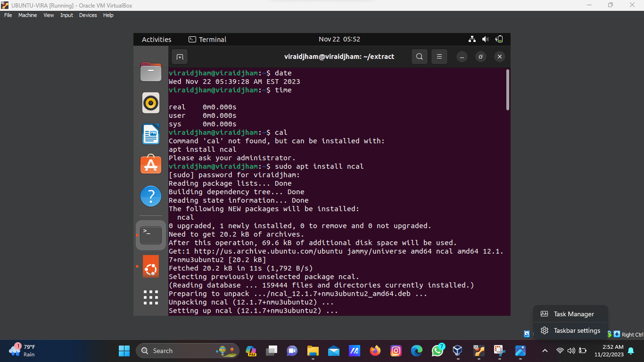Image resolution: width=644 pixels, height=362 pixels.
Task: Click the line 'Reading package lists... Done'
Action: (x=230, y=183)
